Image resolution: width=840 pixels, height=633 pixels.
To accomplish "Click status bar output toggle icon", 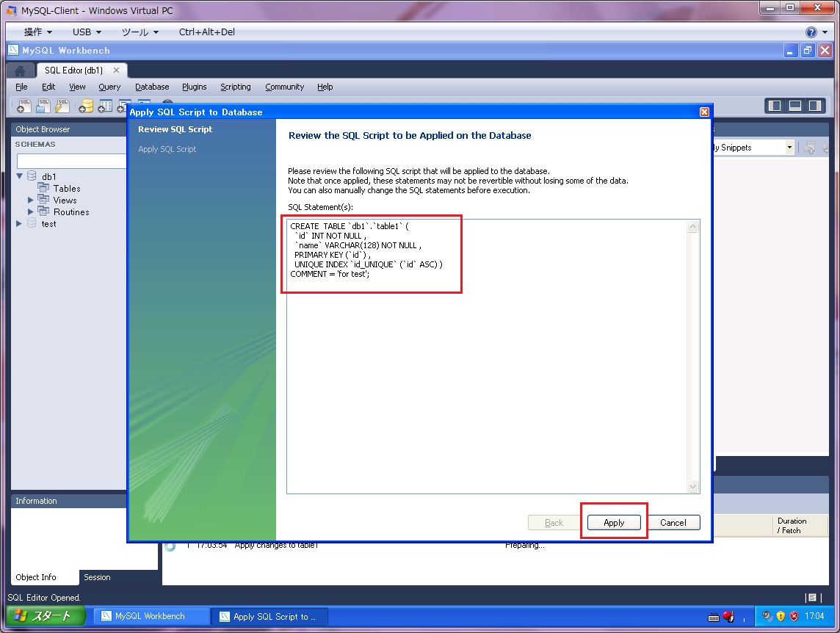I will point(812,598).
